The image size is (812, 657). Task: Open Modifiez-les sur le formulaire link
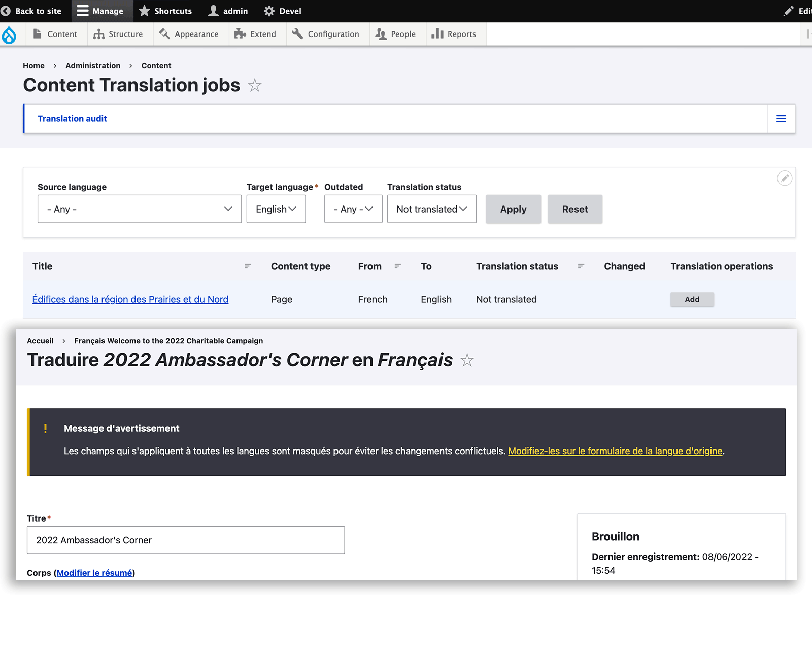click(x=615, y=451)
